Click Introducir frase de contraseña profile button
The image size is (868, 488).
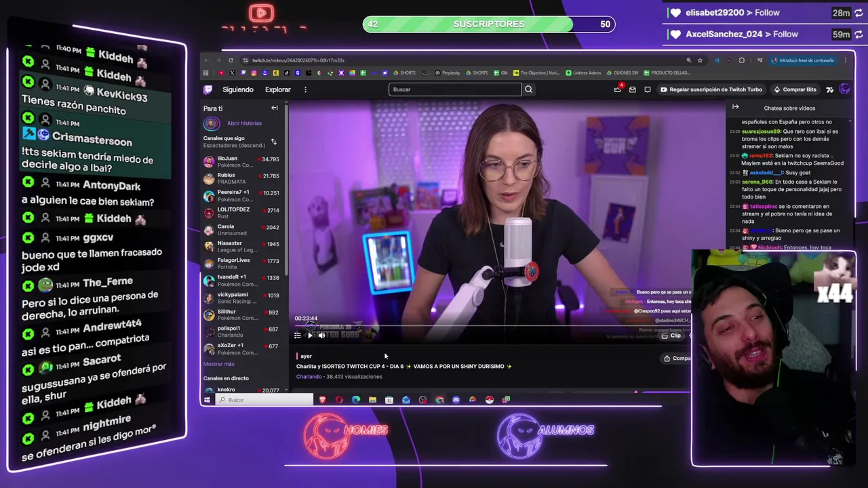tap(803, 60)
